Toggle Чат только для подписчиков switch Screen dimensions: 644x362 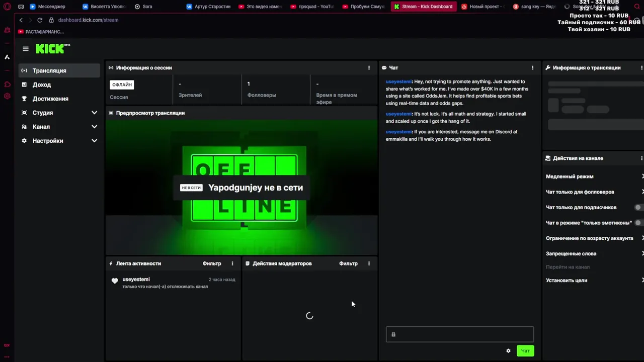click(639, 208)
